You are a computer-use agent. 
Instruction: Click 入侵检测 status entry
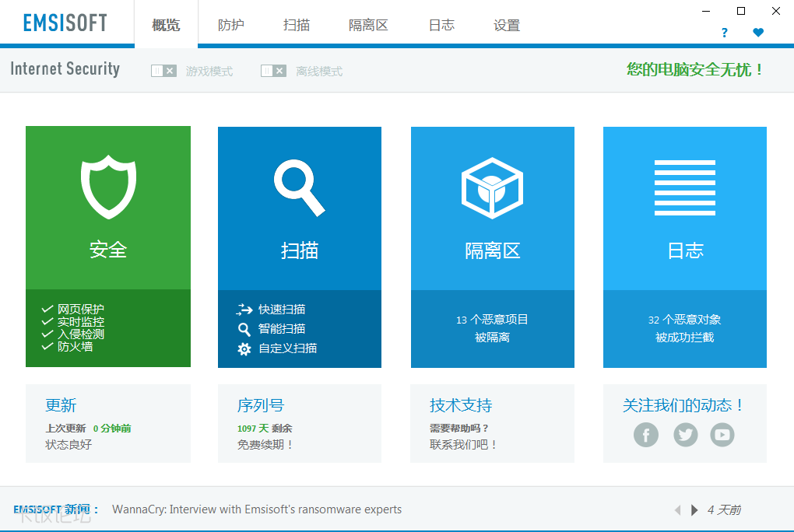point(80,334)
